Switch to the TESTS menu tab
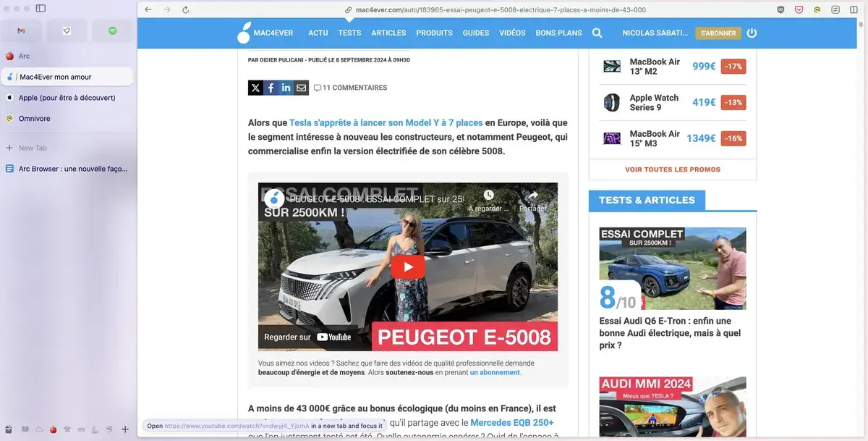The image size is (868, 441). [349, 33]
